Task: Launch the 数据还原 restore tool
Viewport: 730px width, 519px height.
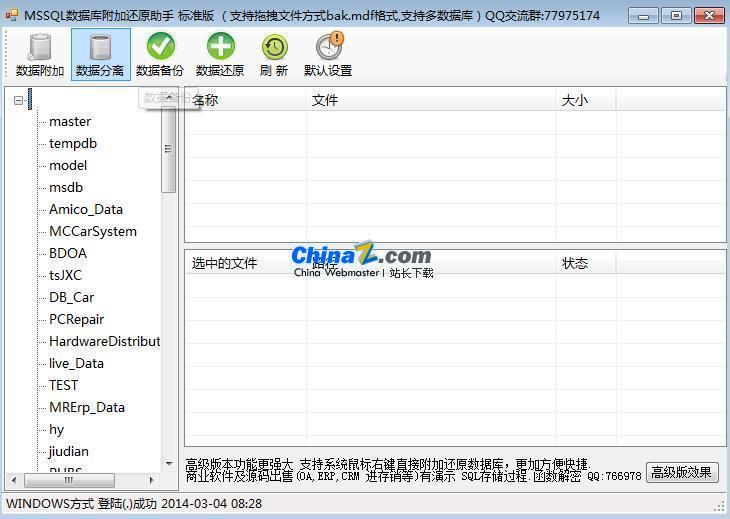Action: coord(220,55)
